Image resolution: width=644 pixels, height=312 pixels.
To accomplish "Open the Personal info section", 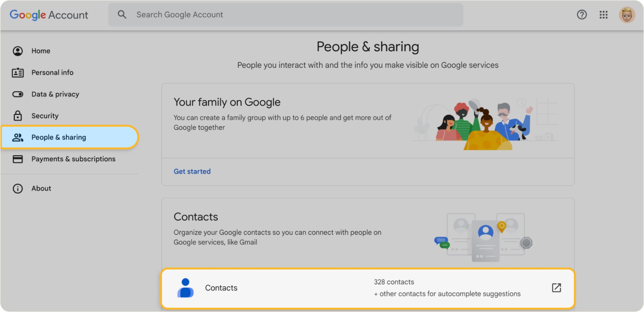I will (52, 72).
